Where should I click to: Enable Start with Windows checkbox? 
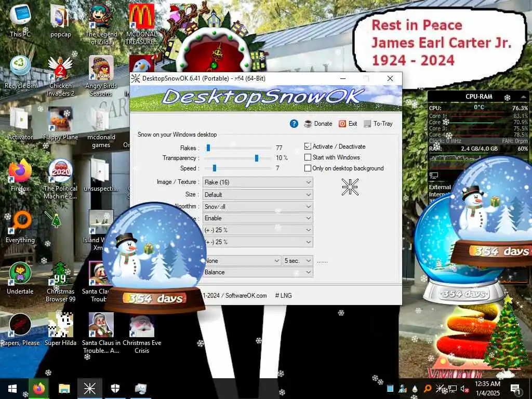click(x=308, y=157)
